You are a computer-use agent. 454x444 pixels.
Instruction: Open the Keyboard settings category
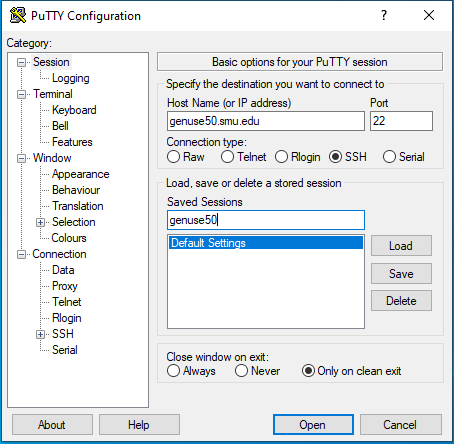(x=74, y=110)
